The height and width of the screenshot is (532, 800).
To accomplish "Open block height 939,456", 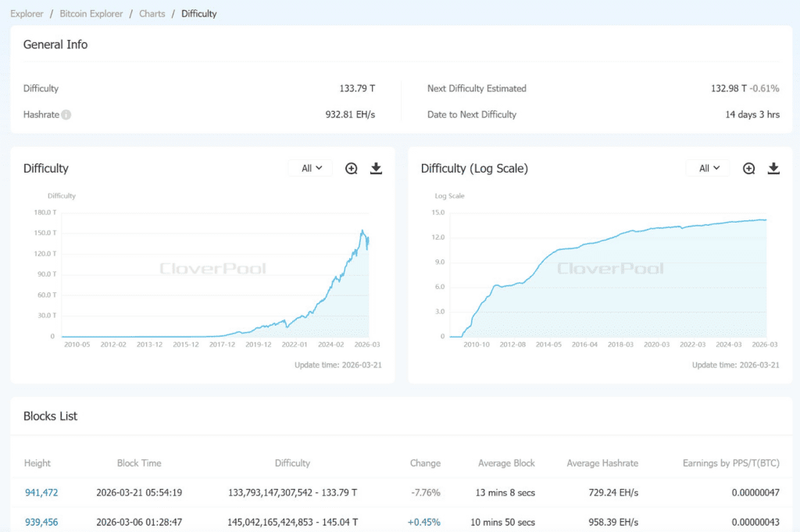I will 41,522.
